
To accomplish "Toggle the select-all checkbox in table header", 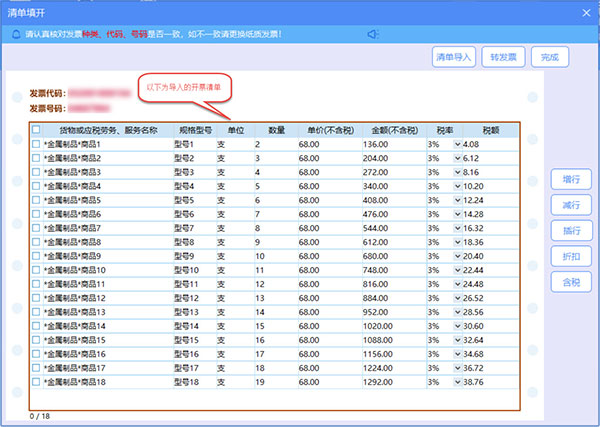I will pos(37,130).
